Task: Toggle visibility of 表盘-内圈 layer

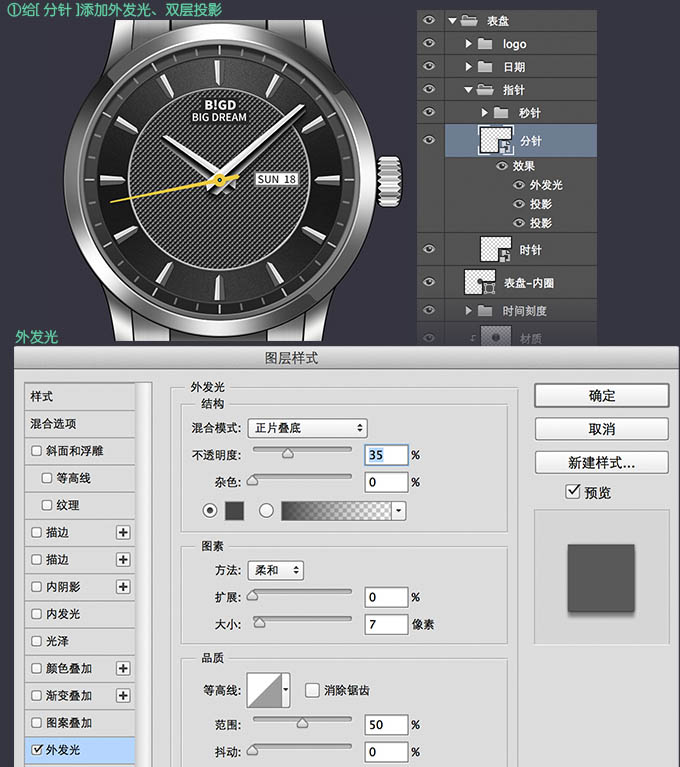Action: tap(429, 282)
